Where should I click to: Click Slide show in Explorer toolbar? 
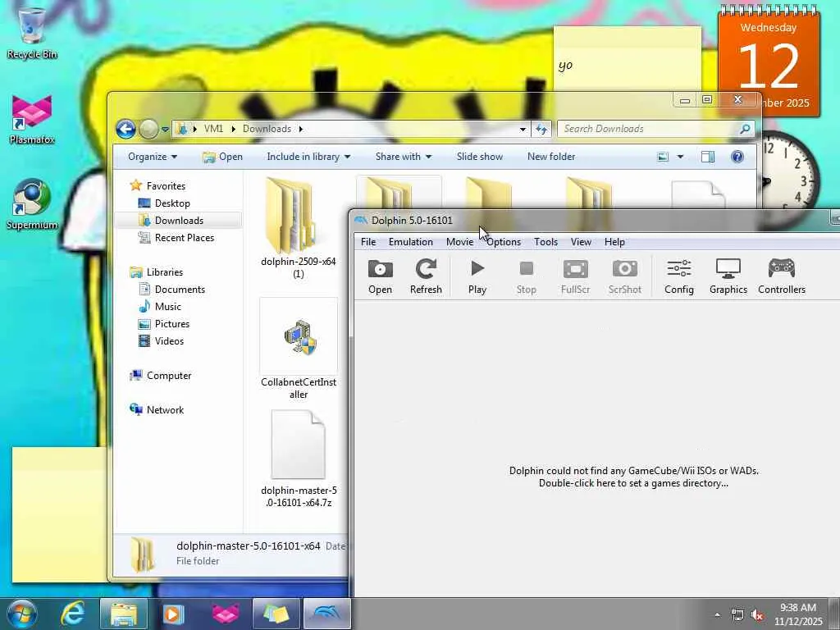coord(479,157)
